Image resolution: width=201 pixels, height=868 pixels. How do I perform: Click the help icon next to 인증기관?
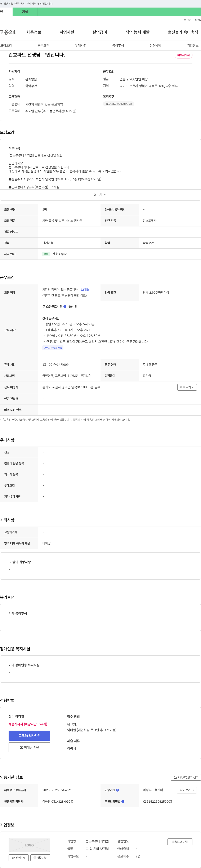pos(117,790)
